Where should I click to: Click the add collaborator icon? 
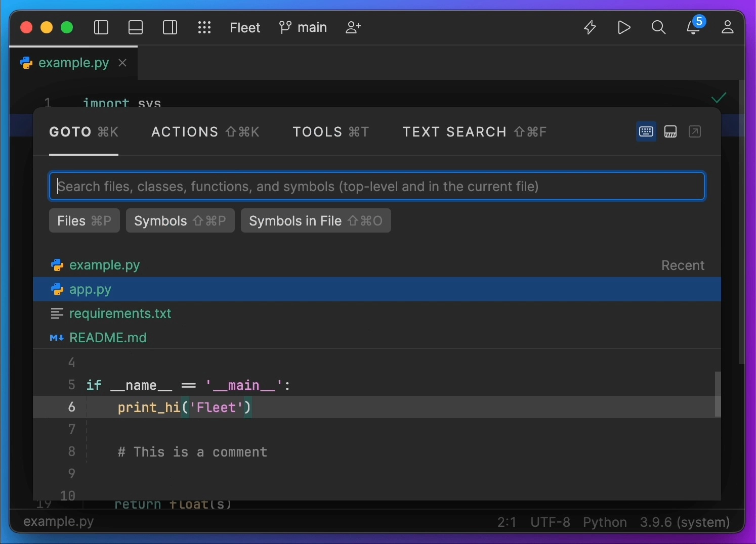pyautogui.click(x=353, y=27)
